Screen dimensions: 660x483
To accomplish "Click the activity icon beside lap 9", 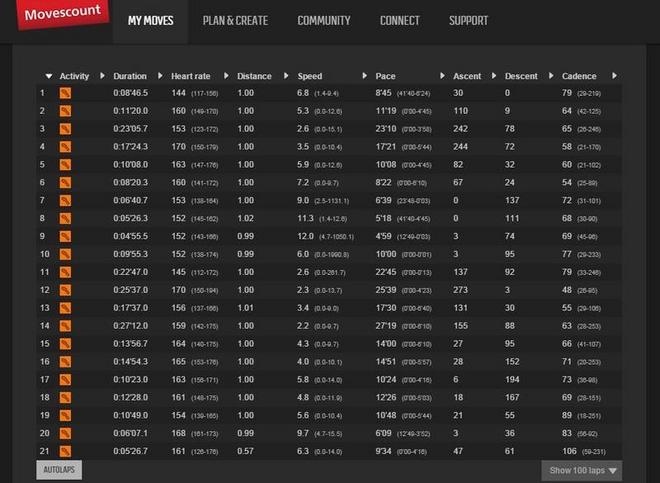I will [66, 236].
